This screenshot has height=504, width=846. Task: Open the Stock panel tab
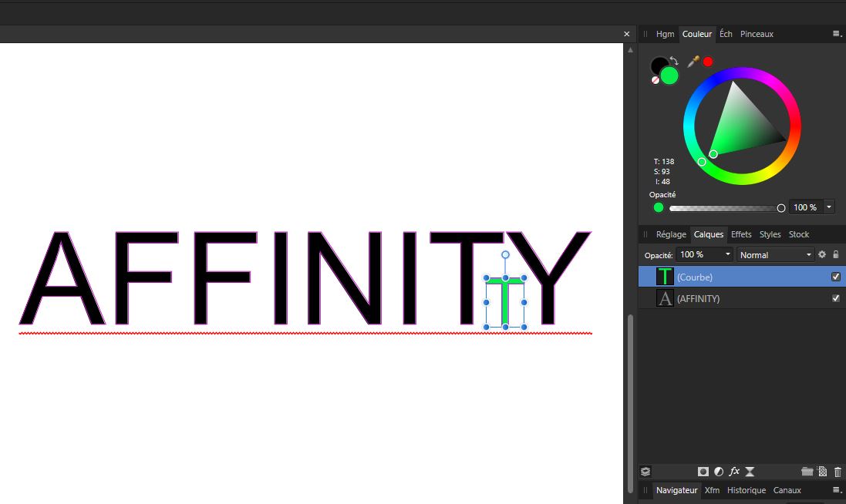798,234
